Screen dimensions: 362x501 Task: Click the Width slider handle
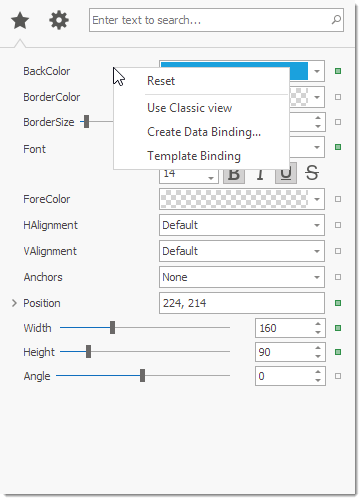tap(113, 328)
